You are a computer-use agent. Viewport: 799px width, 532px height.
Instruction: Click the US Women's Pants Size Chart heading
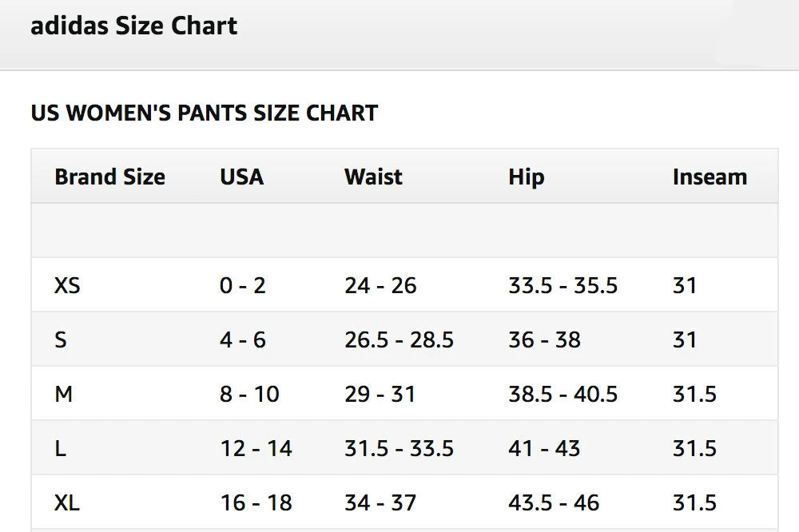tap(204, 113)
